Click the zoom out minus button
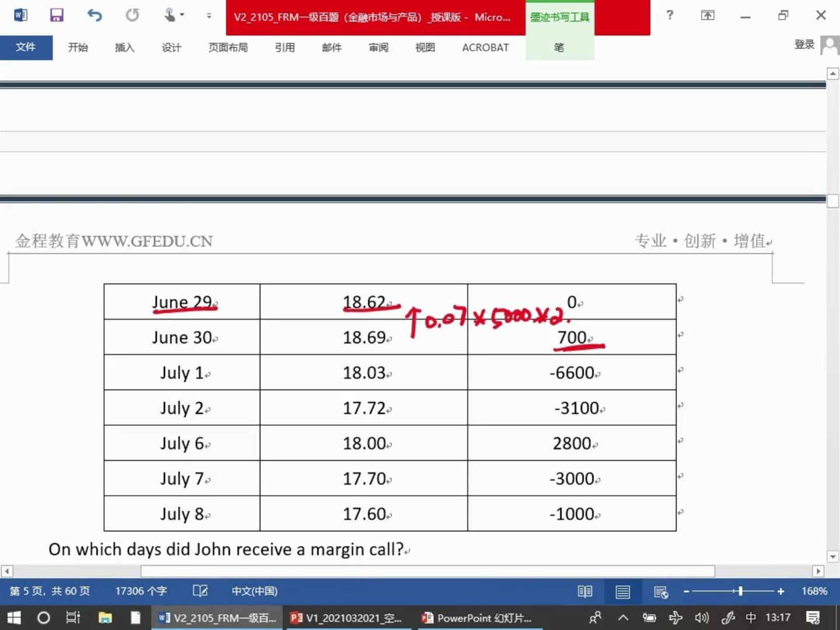The image size is (840, 630). [x=687, y=591]
